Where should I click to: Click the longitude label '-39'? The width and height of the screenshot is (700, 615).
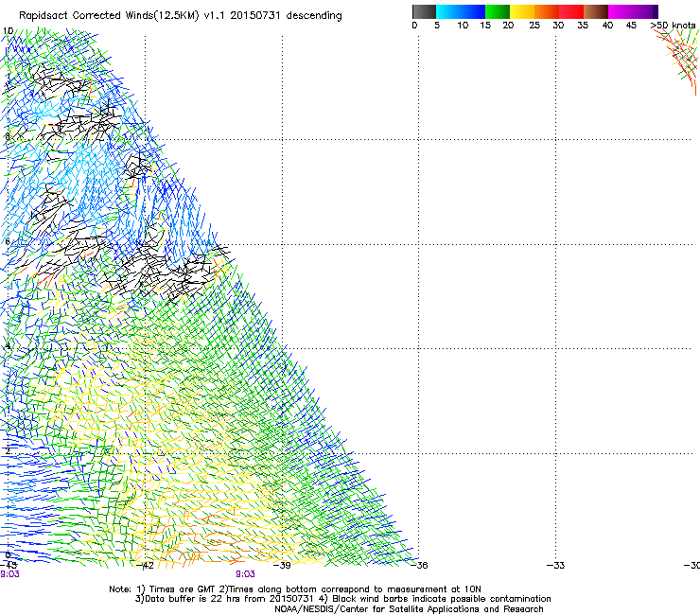click(x=282, y=566)
